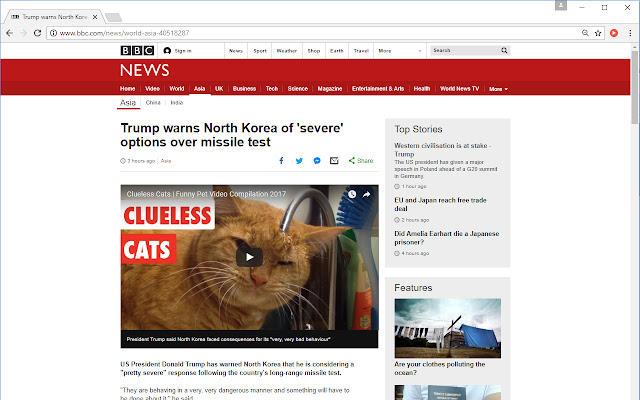
Task: Click the green Share button
Action: (x=361, y=161)
